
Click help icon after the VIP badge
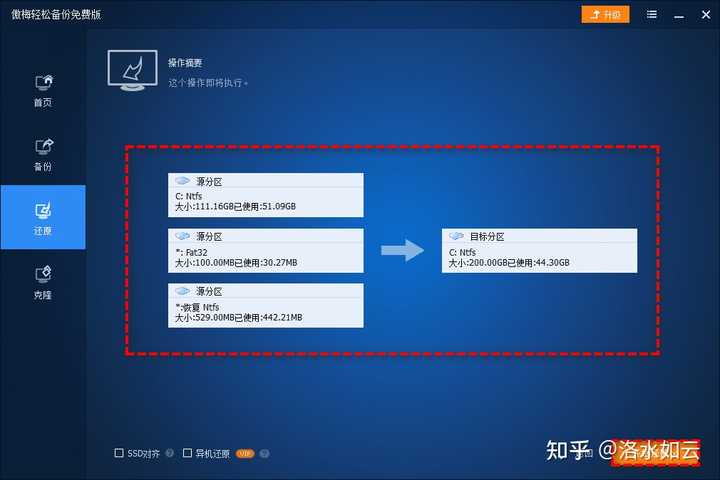coord(265,453)
